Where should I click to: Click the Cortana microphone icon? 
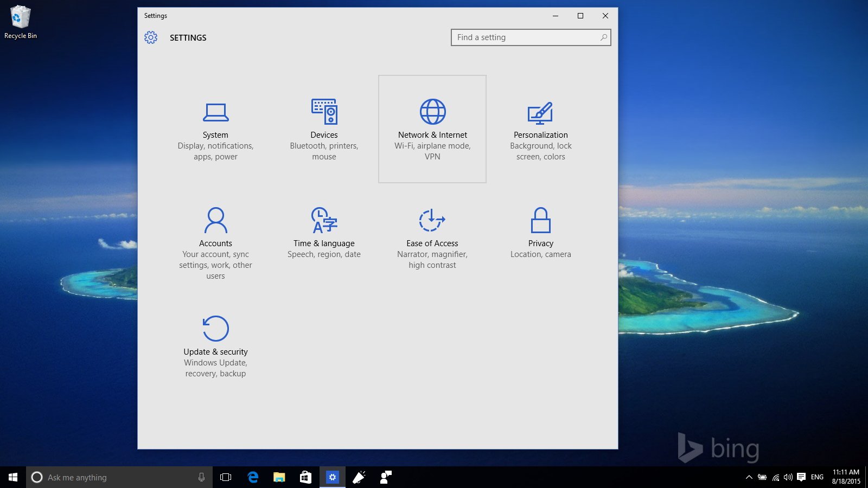point(201,477)
